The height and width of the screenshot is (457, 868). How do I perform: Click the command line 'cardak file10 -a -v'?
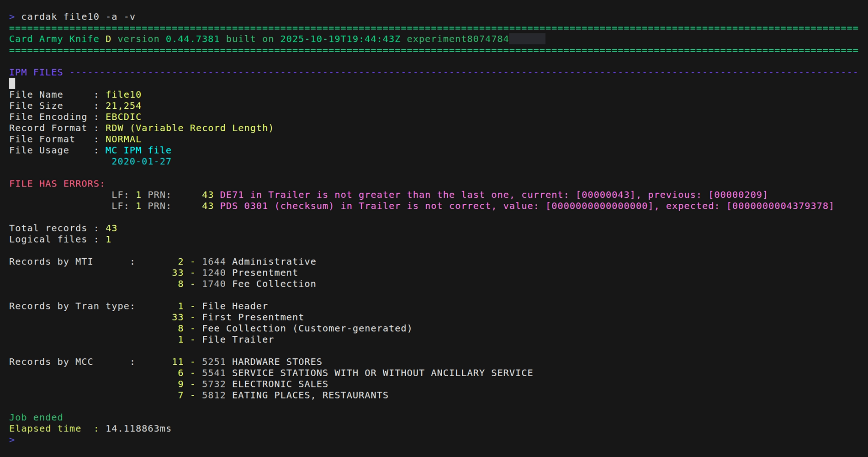78,17
